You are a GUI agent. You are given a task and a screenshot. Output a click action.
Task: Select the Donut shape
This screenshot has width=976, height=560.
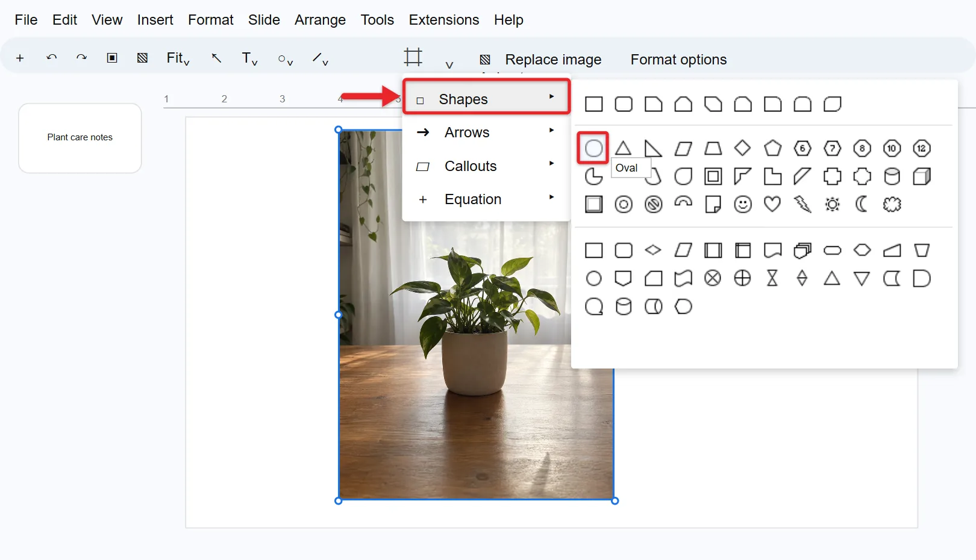[624, 204]
